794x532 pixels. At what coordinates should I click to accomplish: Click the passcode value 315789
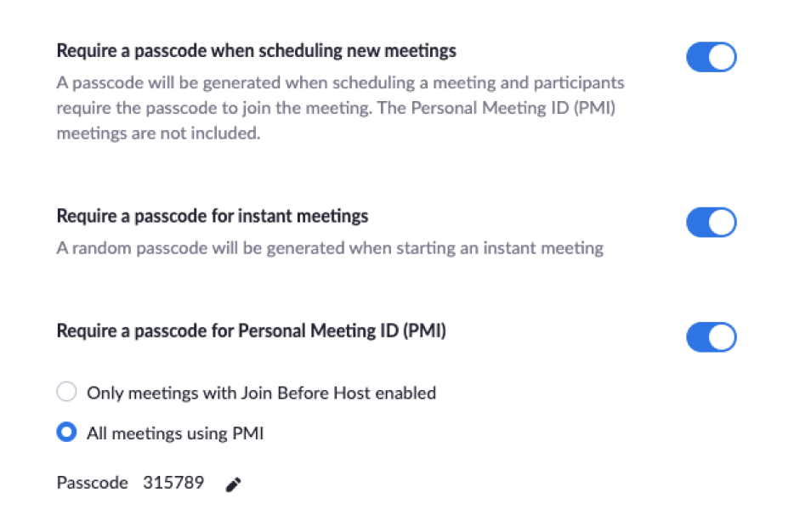pos(173,483)
